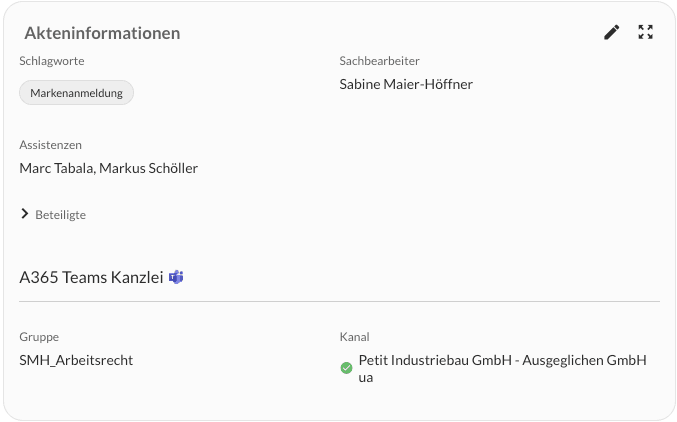Click the Gruppe field label

tap(39, 337)
